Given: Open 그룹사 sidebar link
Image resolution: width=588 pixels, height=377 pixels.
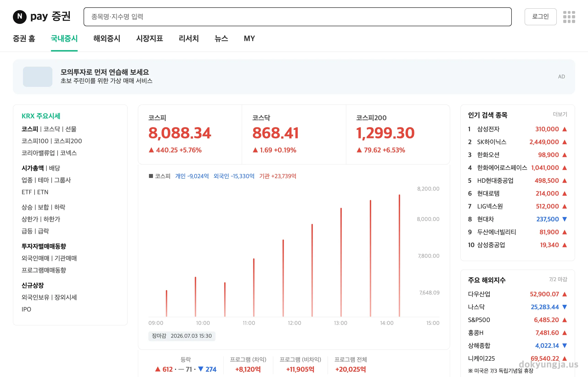Looking at the screenshot, I should click(x=62, y=180).
